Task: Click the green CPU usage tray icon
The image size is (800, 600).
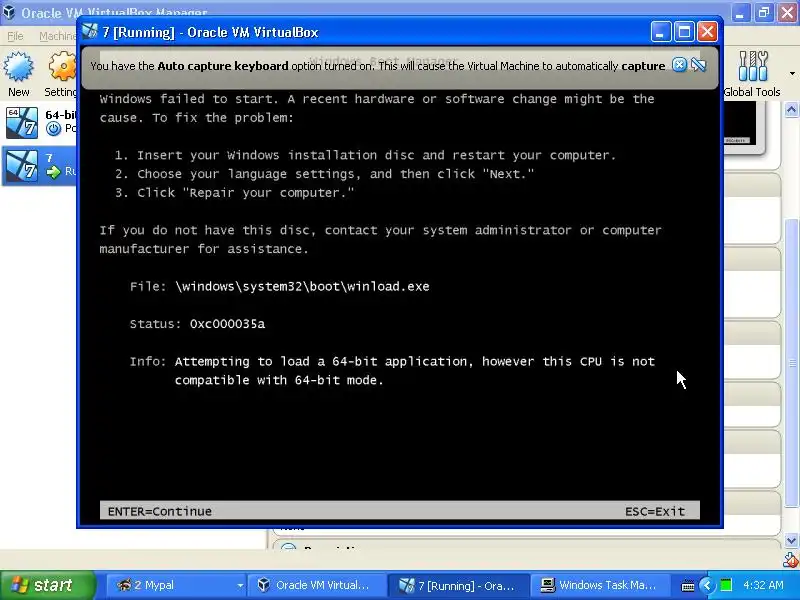Action: [x=726, y=585]
